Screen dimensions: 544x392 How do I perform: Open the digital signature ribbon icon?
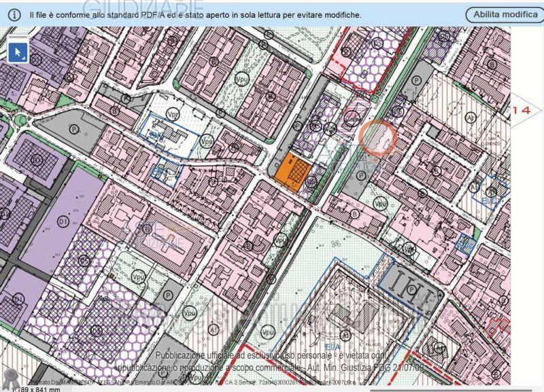10,377
